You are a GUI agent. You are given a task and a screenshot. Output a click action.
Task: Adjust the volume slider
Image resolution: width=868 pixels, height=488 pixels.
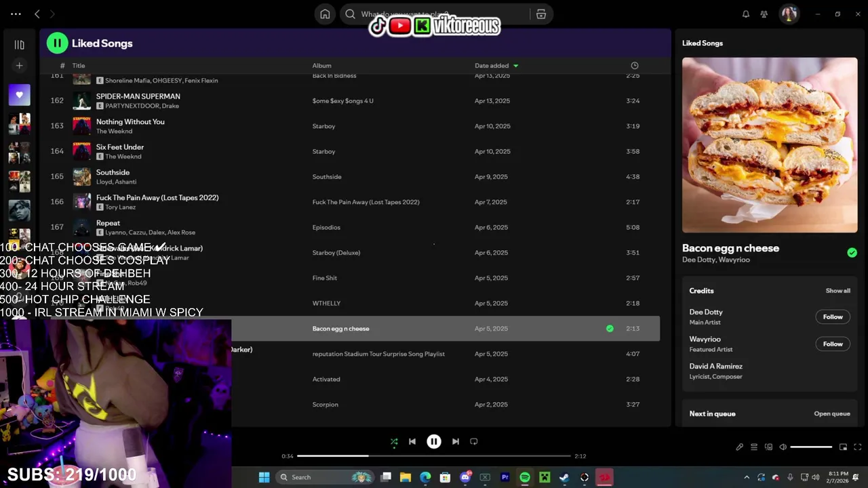coord(811,447)
